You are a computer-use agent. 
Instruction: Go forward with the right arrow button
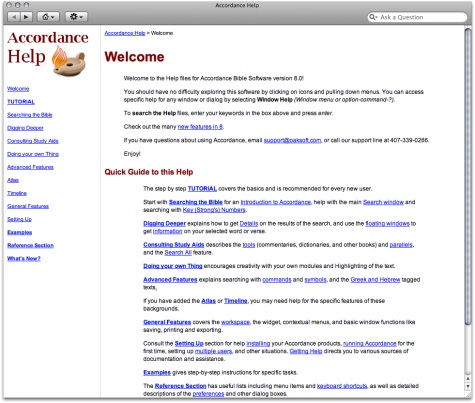(x=26, y=17)
